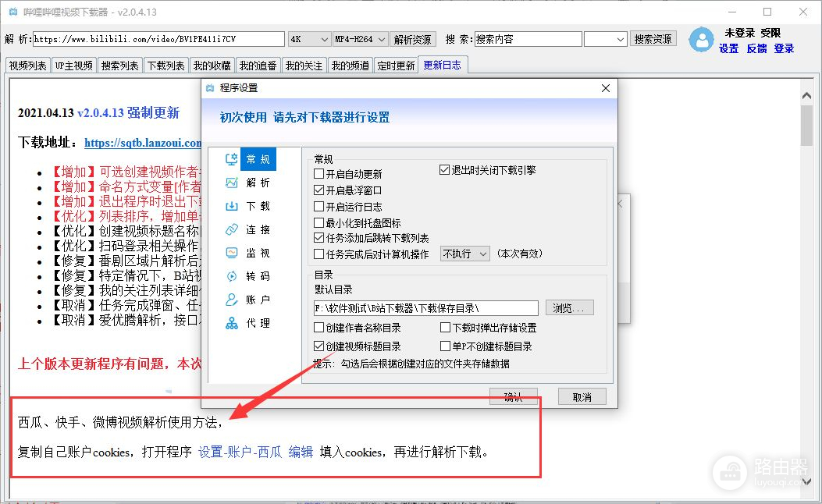Enable 开启运行日志 checkbox
Viewport: 822px width, 504px height.
[x=318, y=207]
